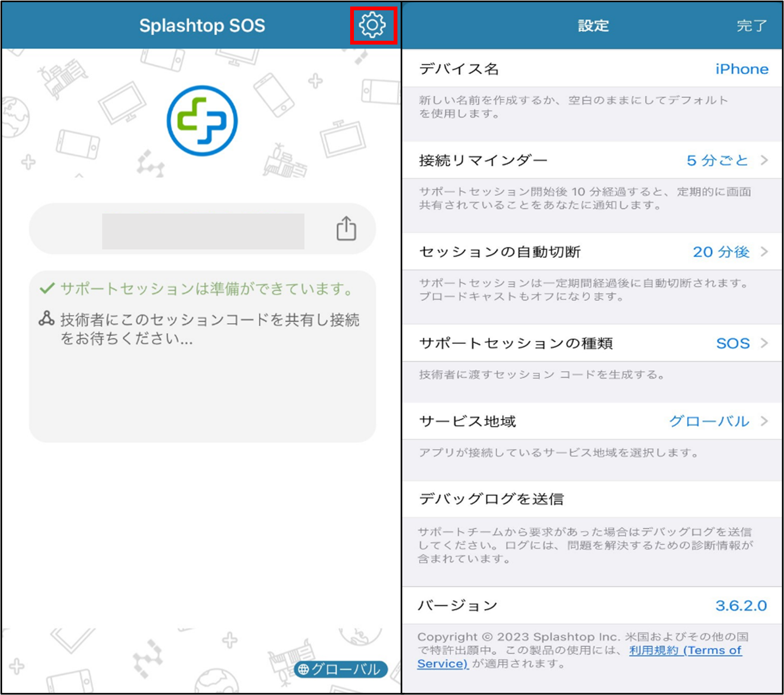784x695 pixels.
Task: Tap the share session code icon
Action: pyautogui.click(x=346, y=229)
